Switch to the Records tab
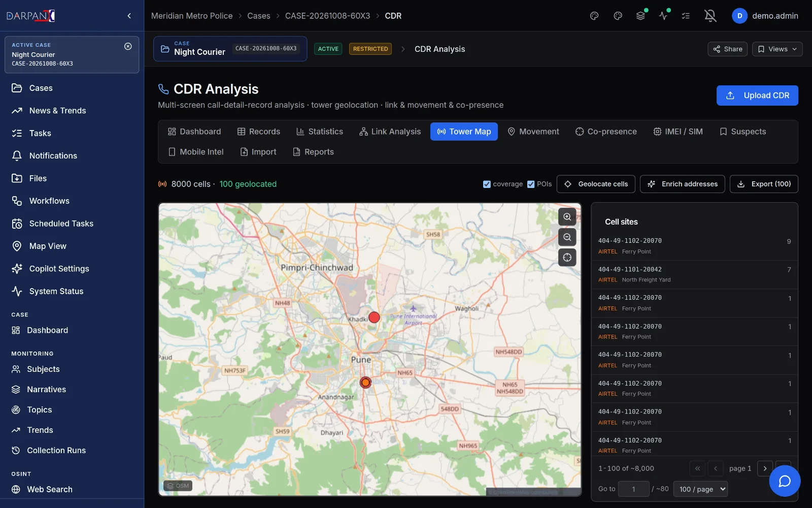The height and width of the screenshot is (508, 812). coord(259,132)
